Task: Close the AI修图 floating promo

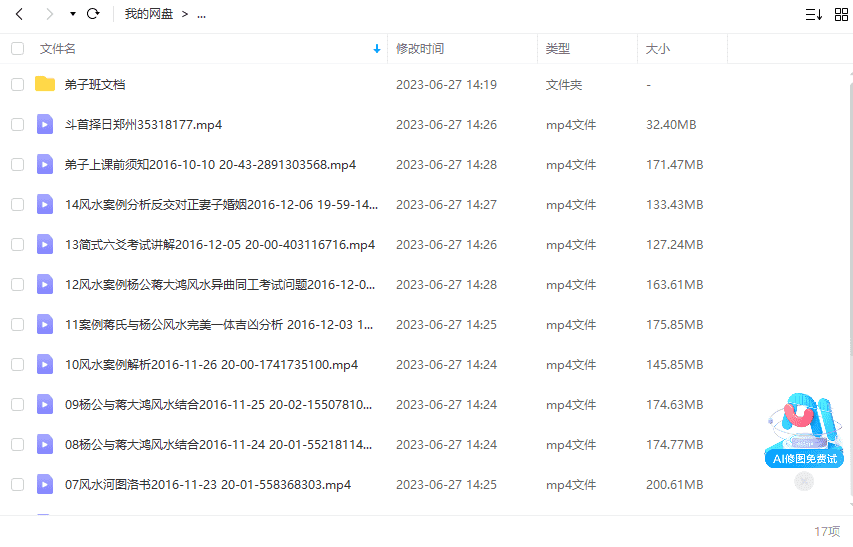Action: 804,481
